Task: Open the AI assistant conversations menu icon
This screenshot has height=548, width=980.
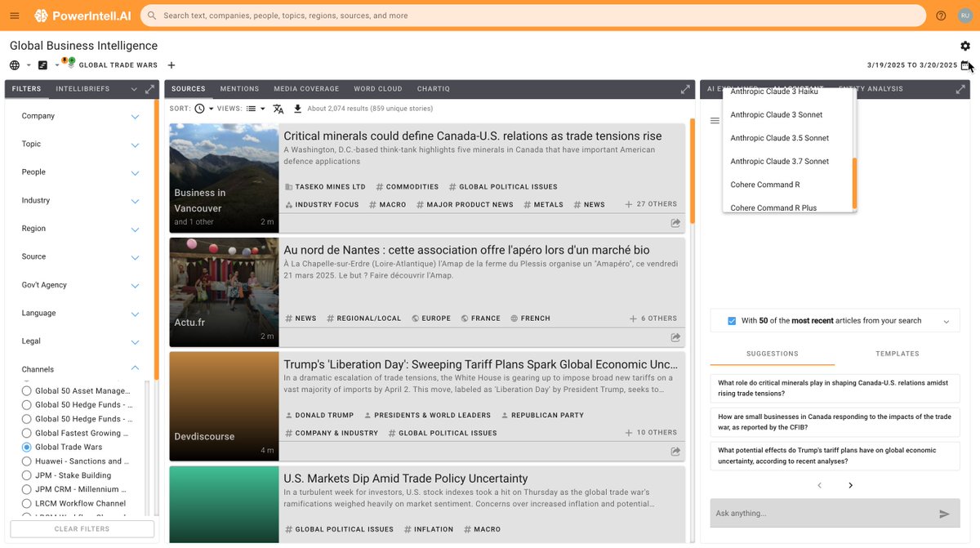Action: point(715,121)
